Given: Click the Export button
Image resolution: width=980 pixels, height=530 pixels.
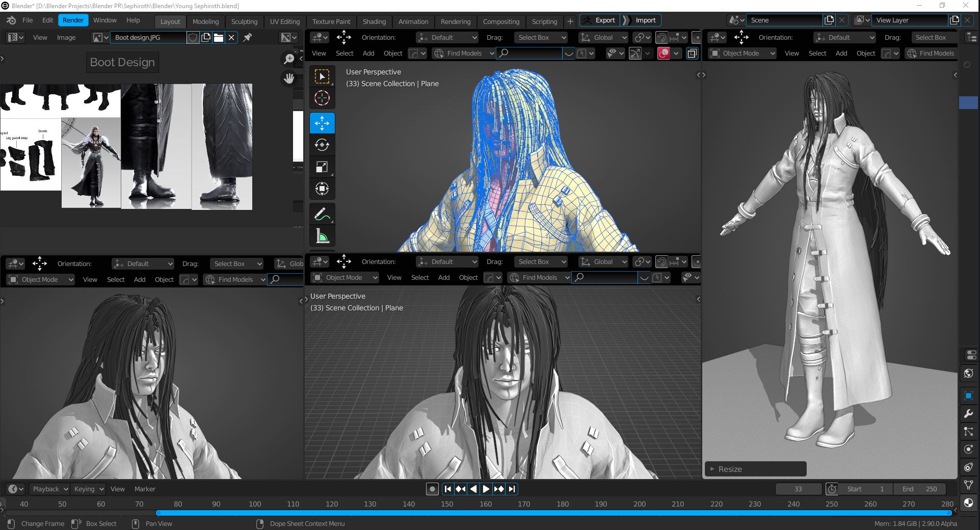Looking at the screenshot, I should pos(599,20).
